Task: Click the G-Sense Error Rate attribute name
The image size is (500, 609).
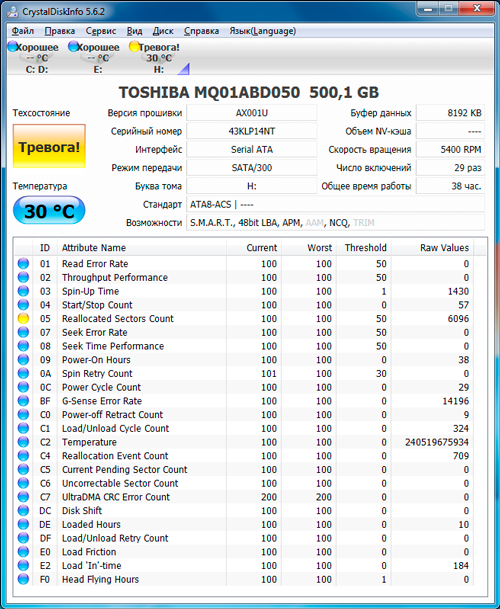Action: [x=102, y=401]
